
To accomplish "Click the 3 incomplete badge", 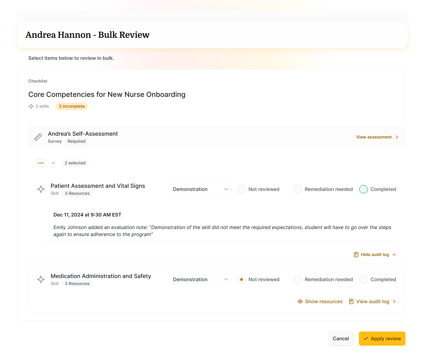I will [x=72, y=106].
